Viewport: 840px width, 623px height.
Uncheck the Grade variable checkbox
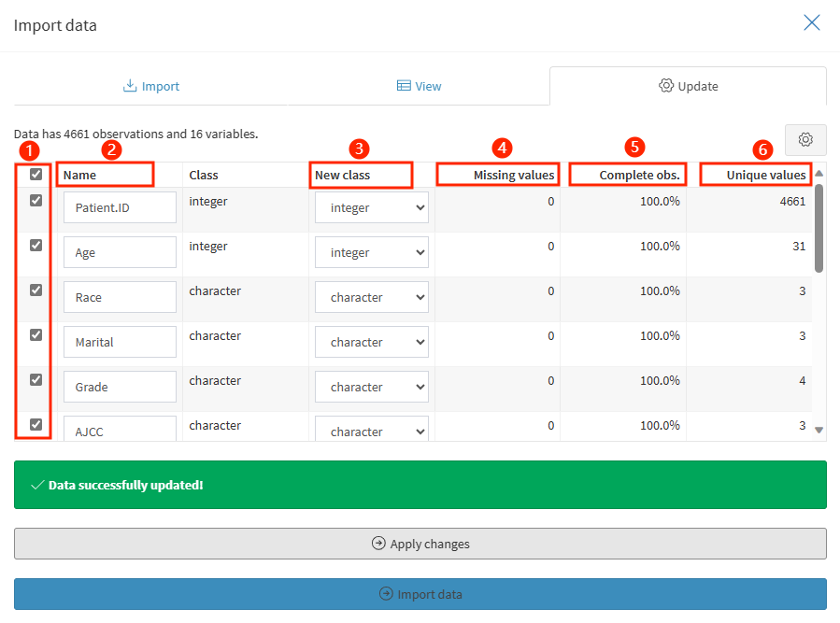click(x=36, y=379)
